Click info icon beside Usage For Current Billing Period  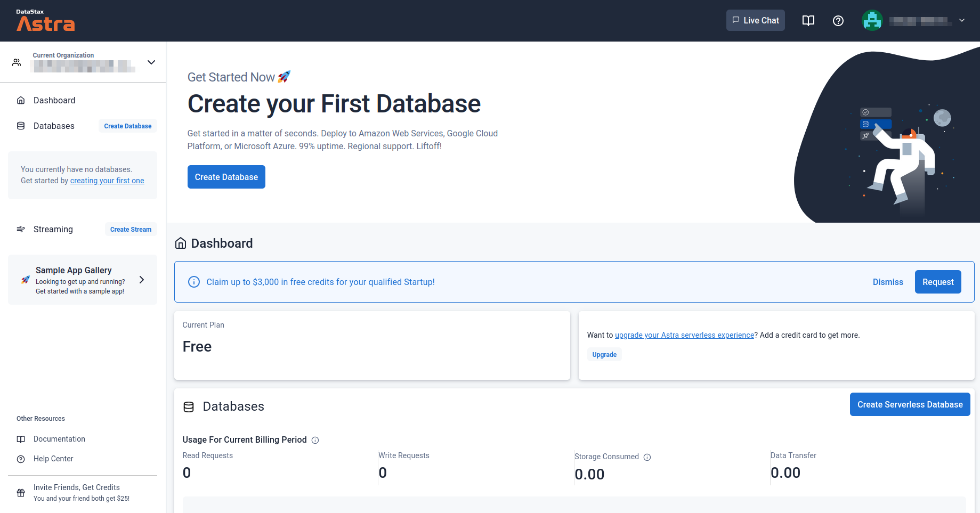coord(315,440)
